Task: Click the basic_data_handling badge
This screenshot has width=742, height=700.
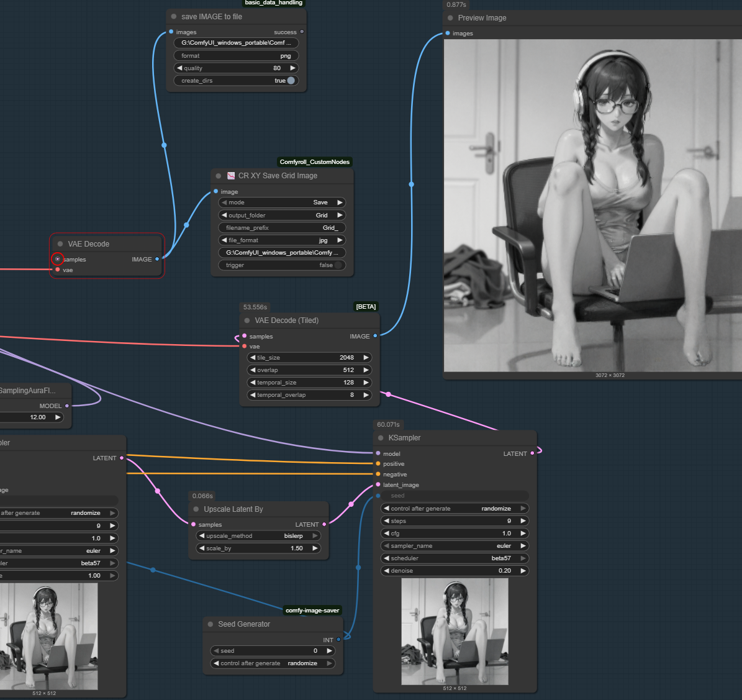Action: [274, 3]
